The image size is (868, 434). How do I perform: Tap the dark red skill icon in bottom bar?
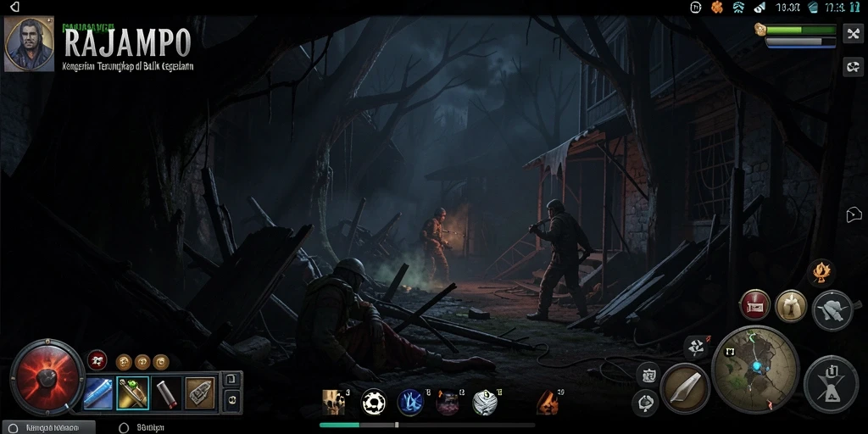[x=448, y=403]
